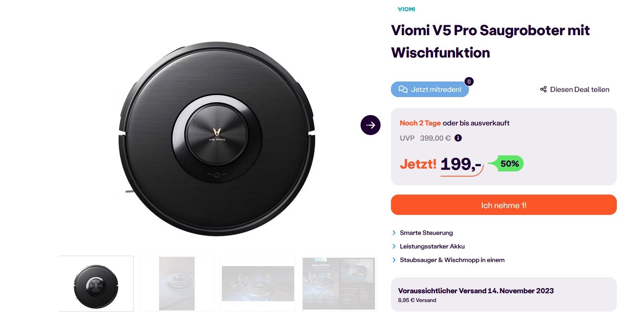Click the comment count badge showing 0
The image size is (644, 324).
[469, 81]
